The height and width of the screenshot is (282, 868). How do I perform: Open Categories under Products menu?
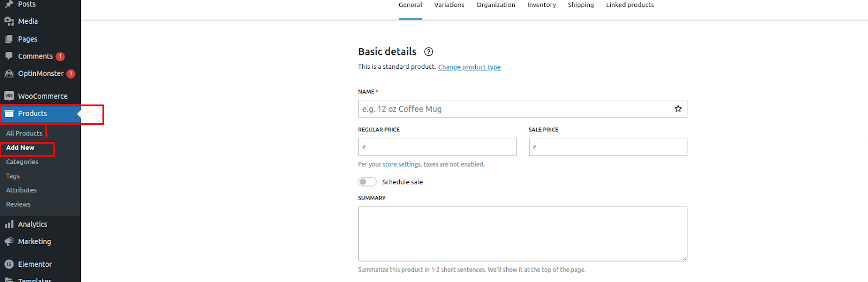point(22,162)
